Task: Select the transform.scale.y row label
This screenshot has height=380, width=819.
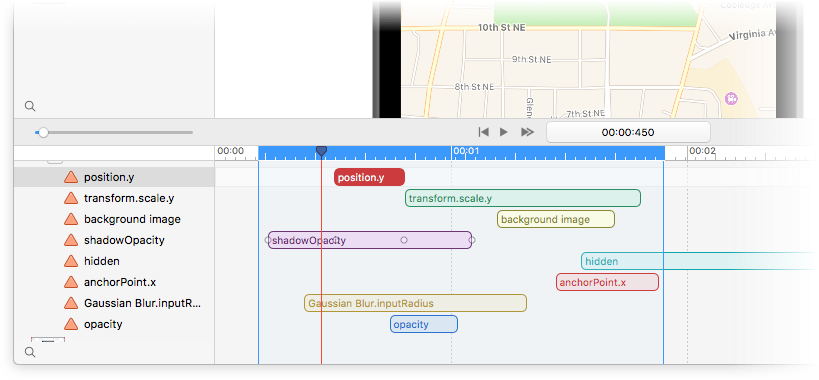Action: (129, 198)
